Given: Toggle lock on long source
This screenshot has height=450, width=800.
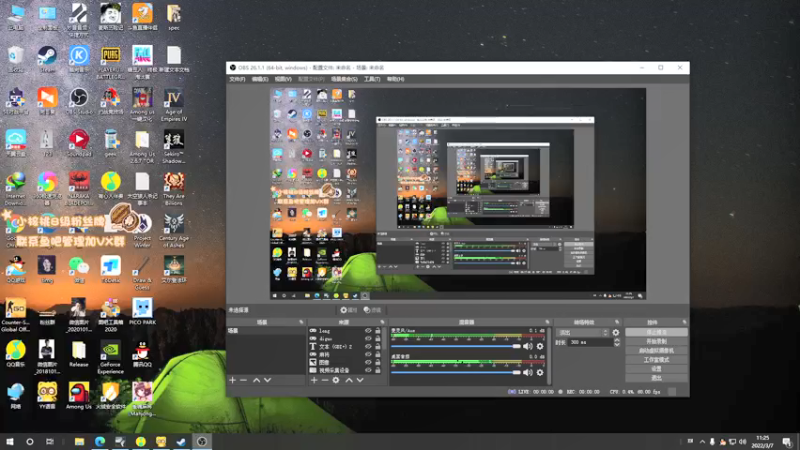Looking at the screenshot, I should [x=378, y=331].
